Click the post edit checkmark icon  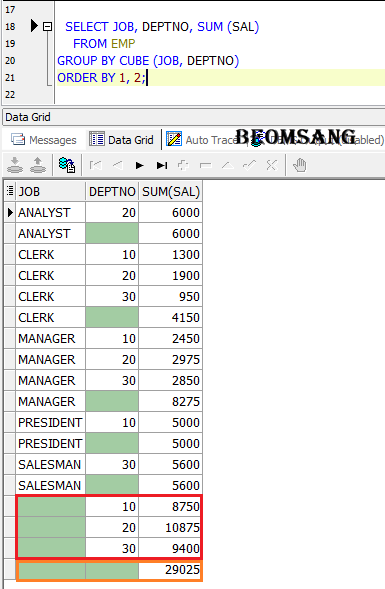[x=249, y=165]
